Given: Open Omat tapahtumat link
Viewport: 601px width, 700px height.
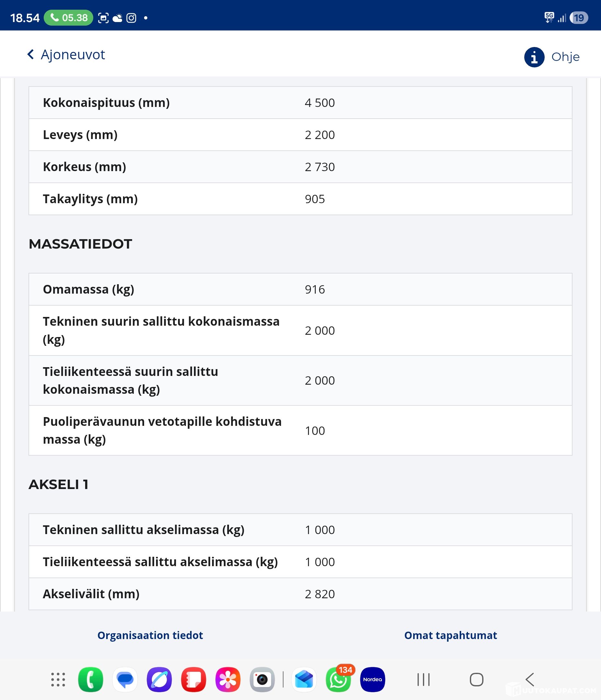Looking at the screenshot, I should (x=450, y=635).
